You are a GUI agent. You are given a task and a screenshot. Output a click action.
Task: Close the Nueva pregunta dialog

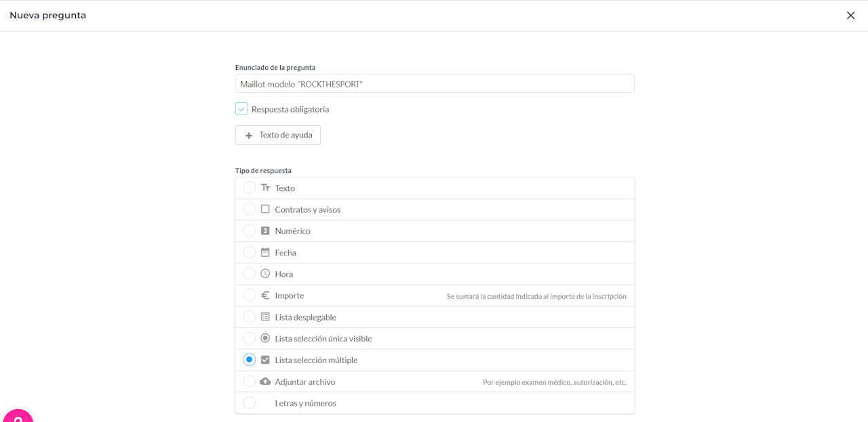(x=850, y=16)
